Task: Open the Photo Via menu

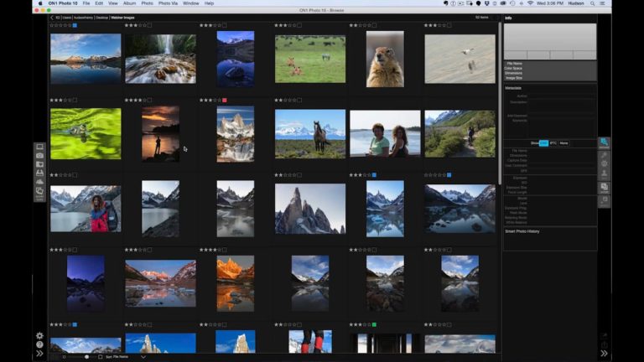Action: (168, 3)
